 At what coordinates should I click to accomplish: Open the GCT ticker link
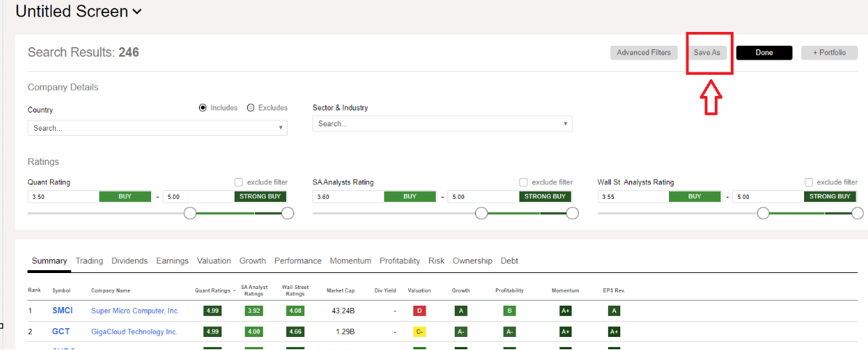pyautogui.click(x=61, y=332)
